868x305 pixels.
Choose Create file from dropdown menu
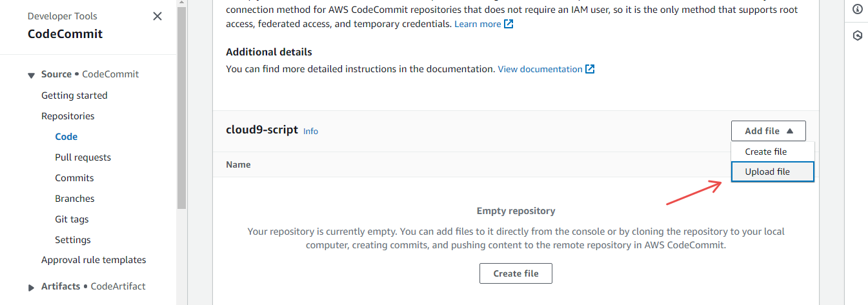(x=766, y=152)
